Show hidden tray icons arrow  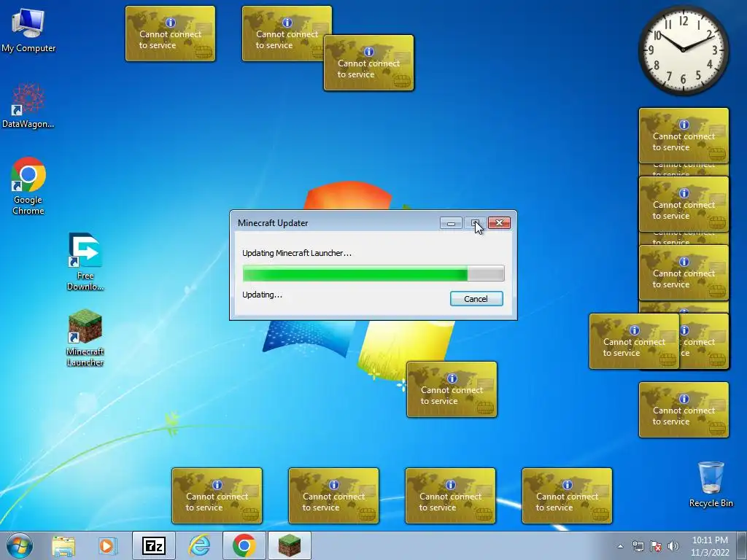tap(620, 547)
